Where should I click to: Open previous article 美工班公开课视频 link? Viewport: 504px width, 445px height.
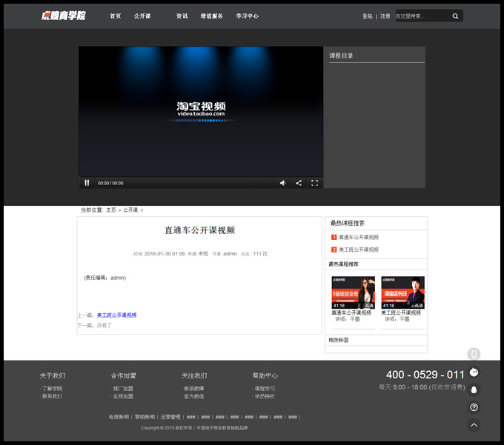click(116, 315)
